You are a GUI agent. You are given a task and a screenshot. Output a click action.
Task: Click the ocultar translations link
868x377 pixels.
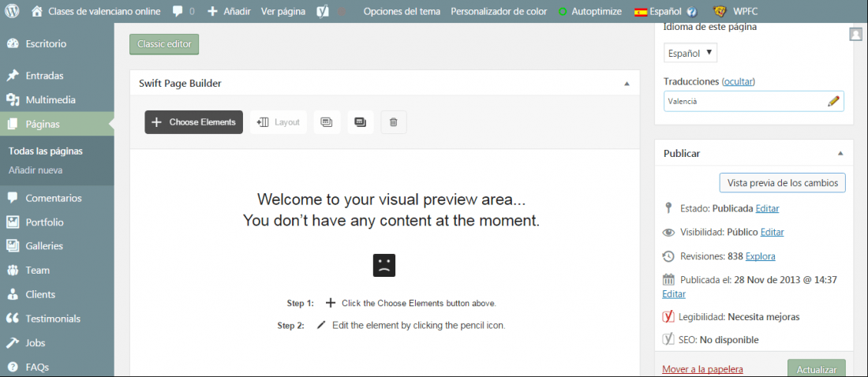click(x=739, y=82)
